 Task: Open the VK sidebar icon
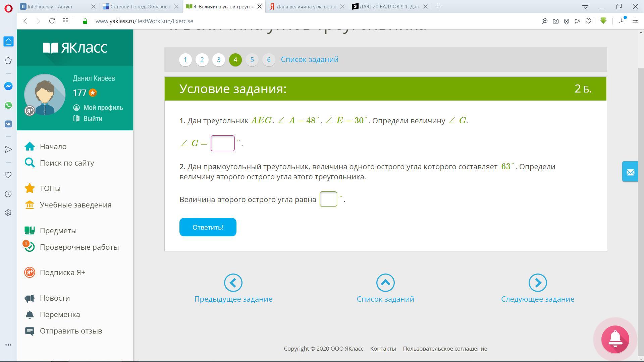click(x=8, y=124)
